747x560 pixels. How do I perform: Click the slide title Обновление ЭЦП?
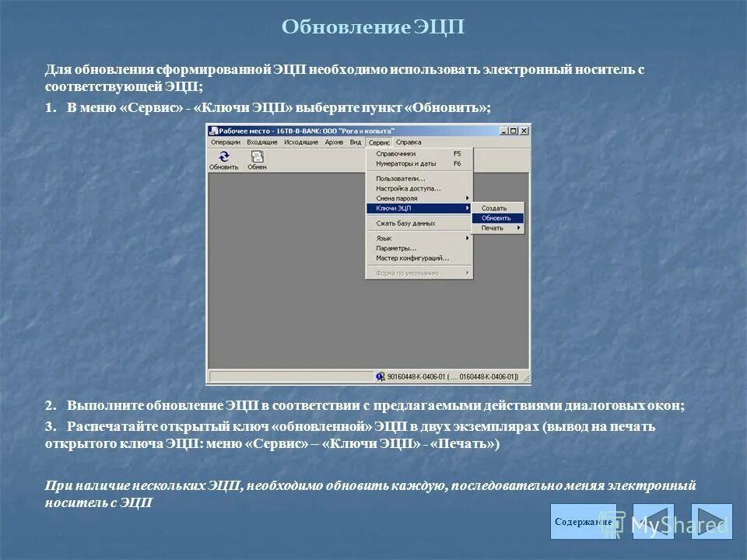click(x=373, y=26)
